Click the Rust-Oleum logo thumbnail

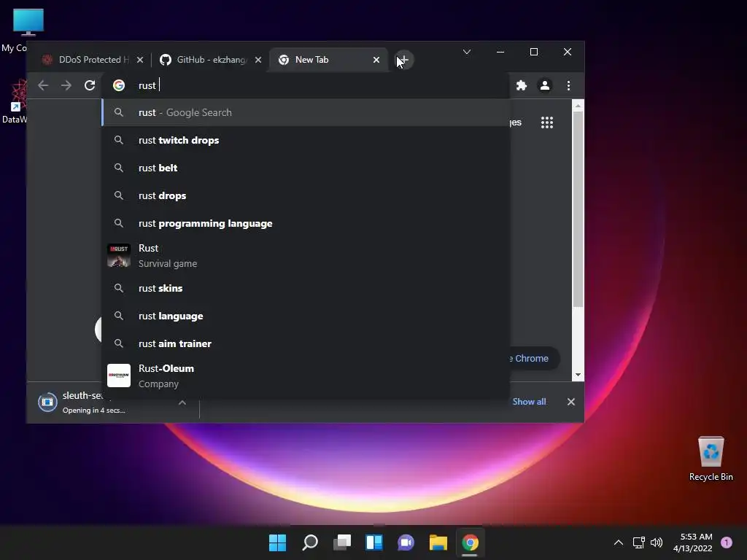pos(119,376)
